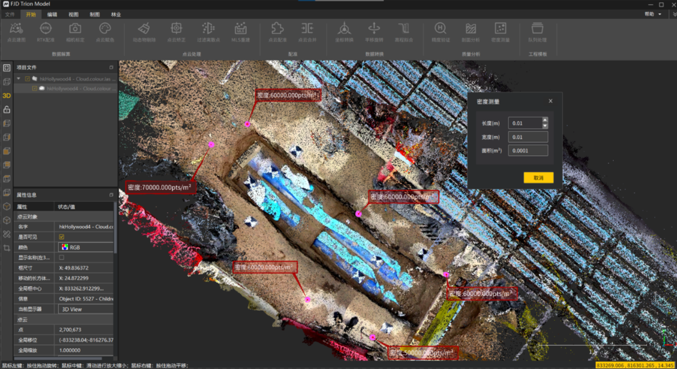
Task: Toggle the 显示实时位移 checkbox in properties
Action: click(61, 257)
